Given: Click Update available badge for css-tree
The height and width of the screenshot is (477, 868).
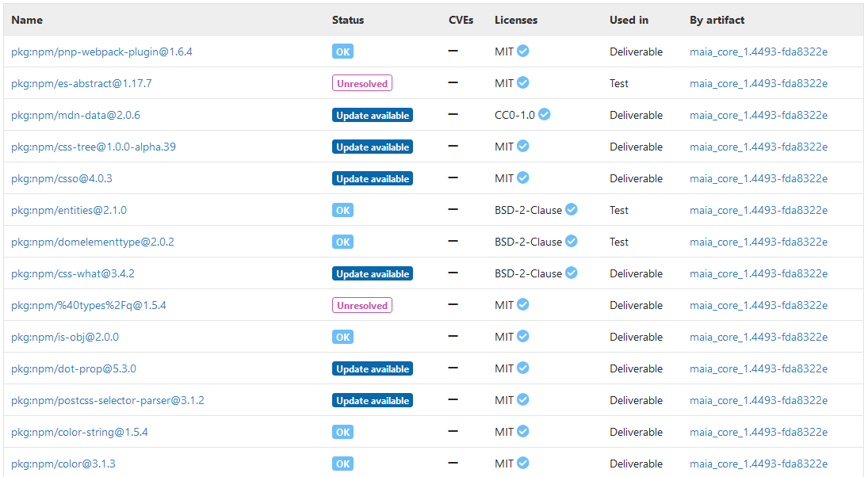Looking at the screenshot, I should (x=373, y=147).
